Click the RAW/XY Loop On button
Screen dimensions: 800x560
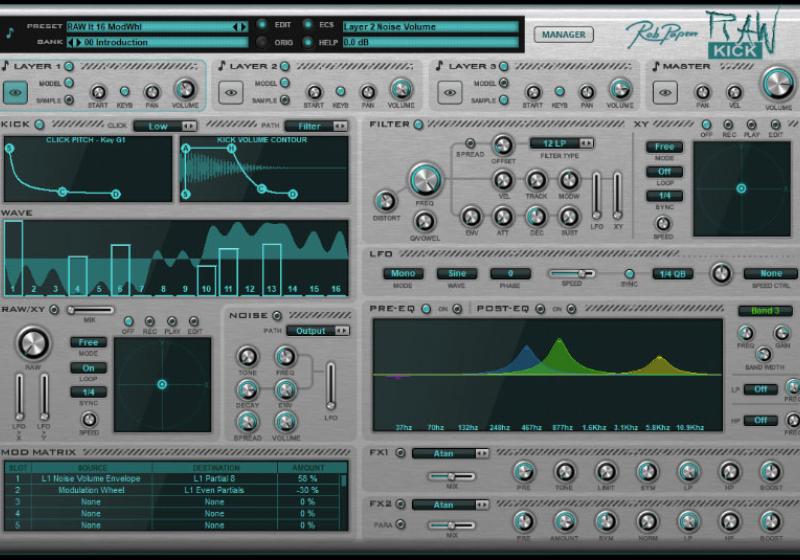(88, 368)
